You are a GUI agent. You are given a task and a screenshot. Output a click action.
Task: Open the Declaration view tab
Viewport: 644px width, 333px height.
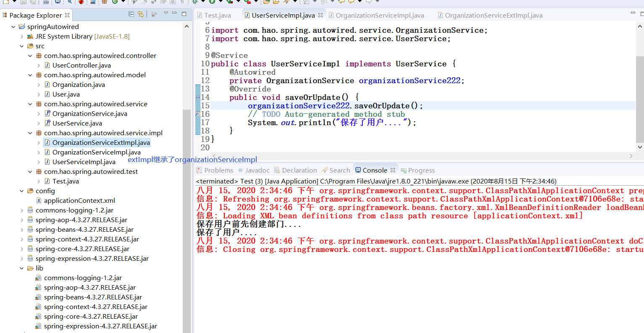coord(296,170)
